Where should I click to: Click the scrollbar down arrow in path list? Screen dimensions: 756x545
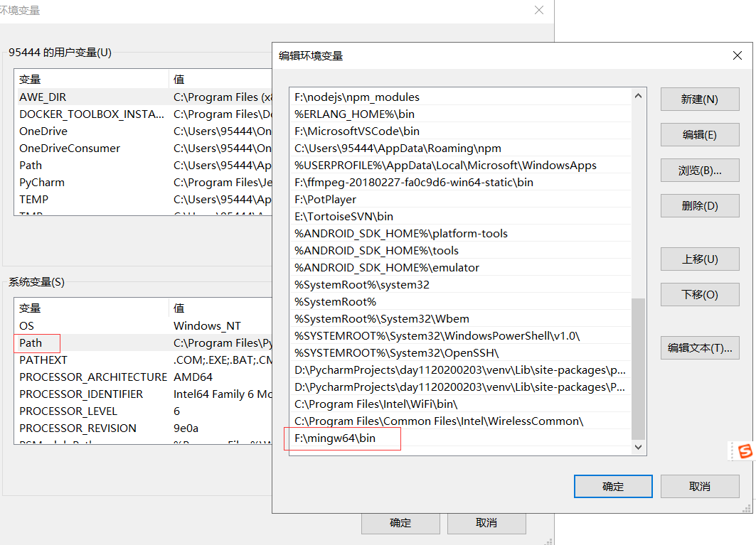pos(638,448)
